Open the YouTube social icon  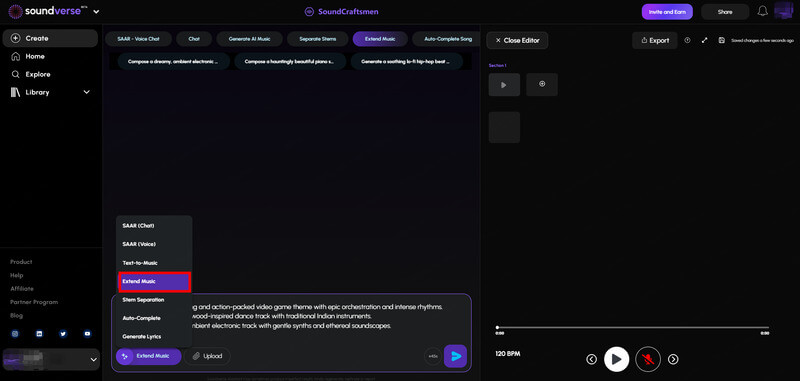[87, 334]
